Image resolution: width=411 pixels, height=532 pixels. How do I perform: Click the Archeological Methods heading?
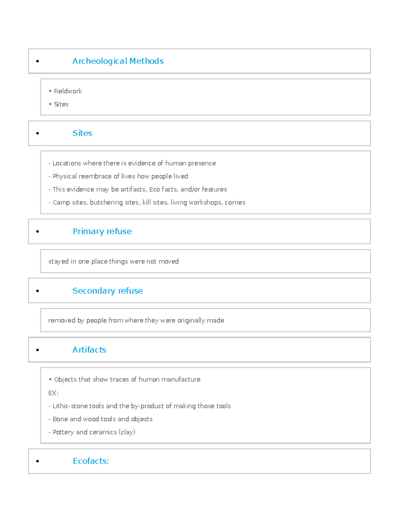[x=118, y=61]
